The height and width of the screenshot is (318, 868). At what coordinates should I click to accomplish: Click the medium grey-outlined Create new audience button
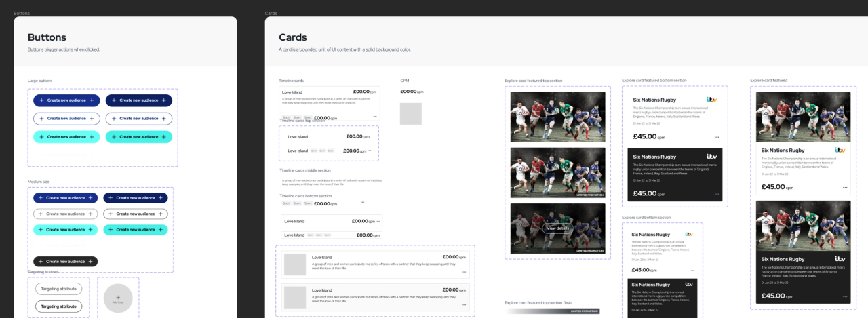coord(66,214)
